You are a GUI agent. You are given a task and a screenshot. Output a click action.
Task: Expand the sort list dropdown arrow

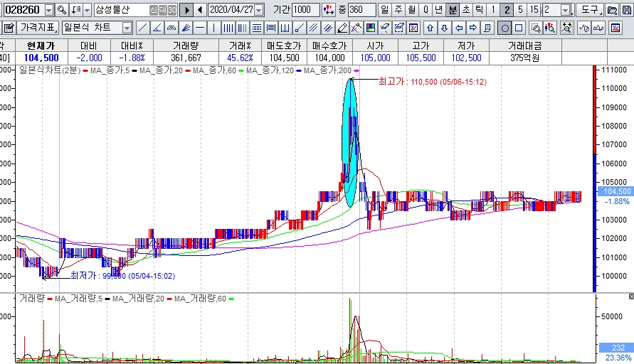[88, 10]
